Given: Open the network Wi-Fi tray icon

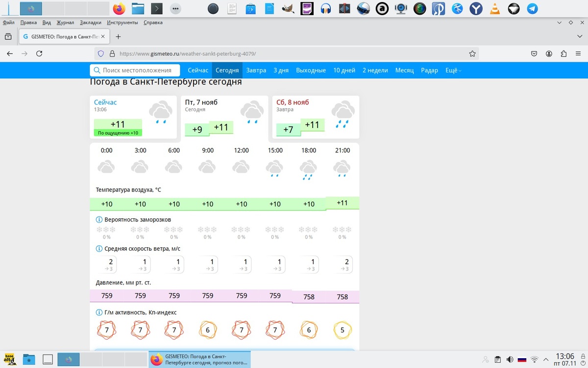Looking at the screenshot, I should [x=535, y=359].
